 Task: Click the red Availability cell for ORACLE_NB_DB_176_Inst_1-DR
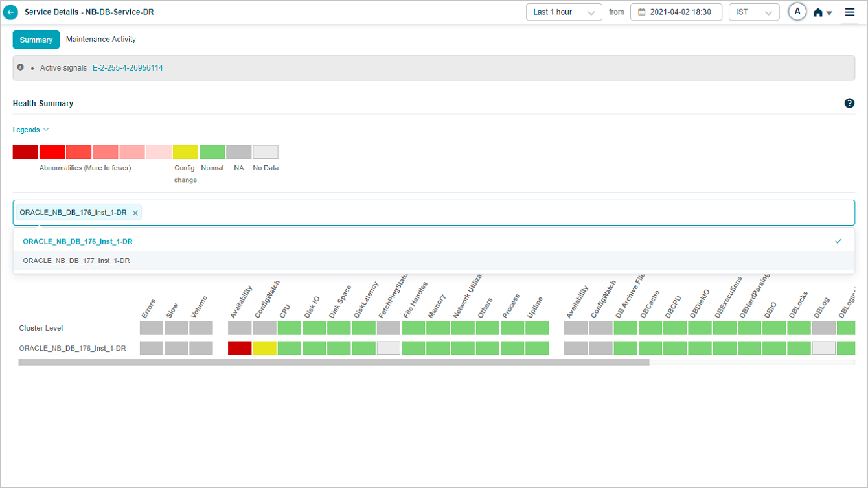click(240, 349)
